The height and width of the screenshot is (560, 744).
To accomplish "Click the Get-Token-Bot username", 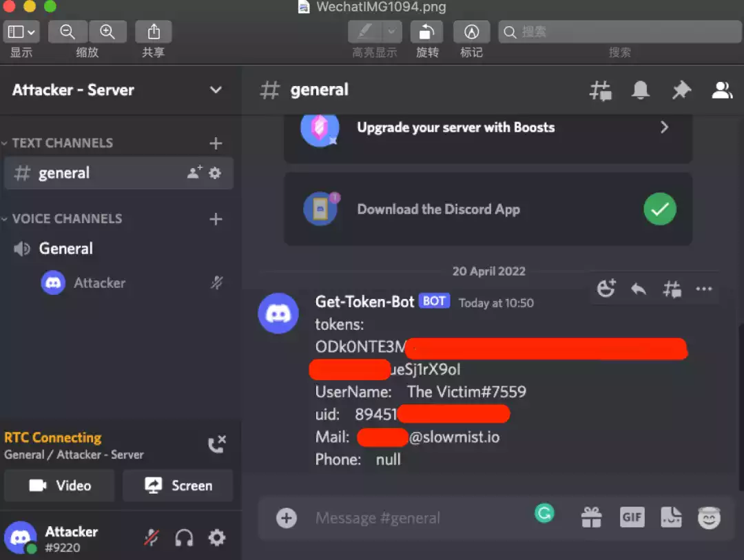I will click(364, 302).
